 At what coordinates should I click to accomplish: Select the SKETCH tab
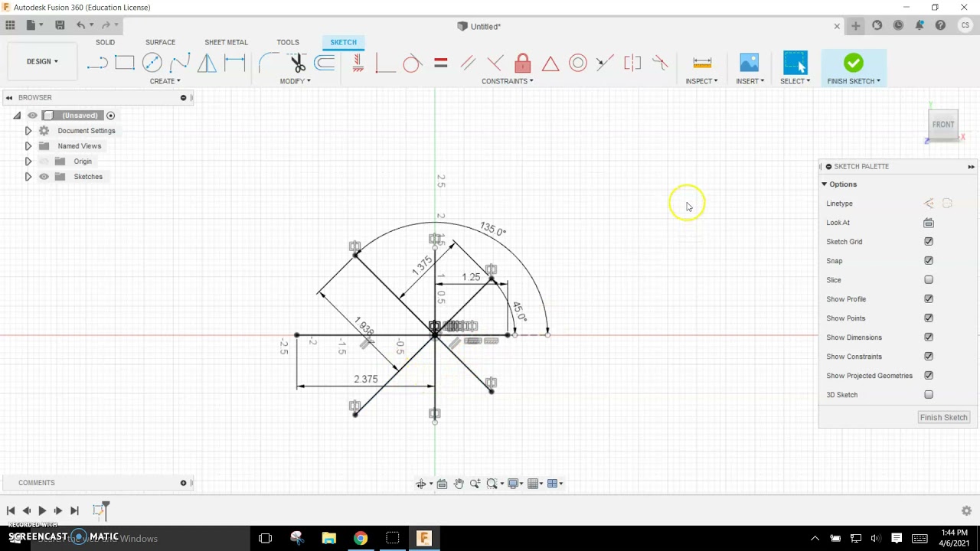point(343,42)
